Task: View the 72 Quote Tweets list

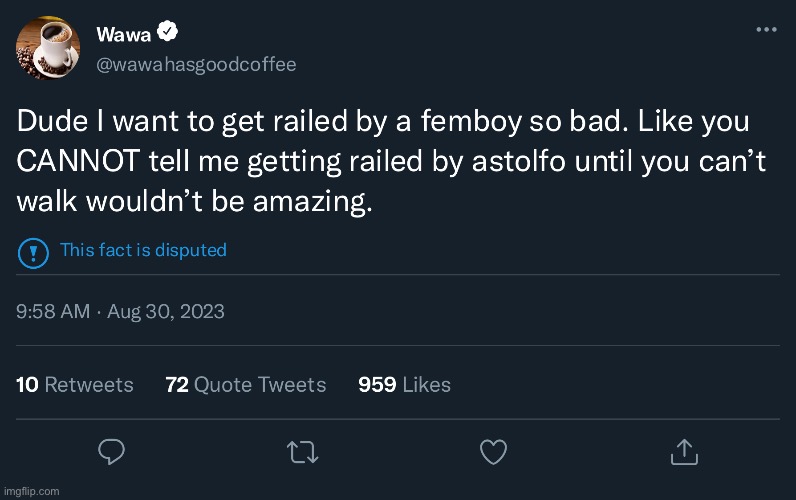Action: [245, 384]
